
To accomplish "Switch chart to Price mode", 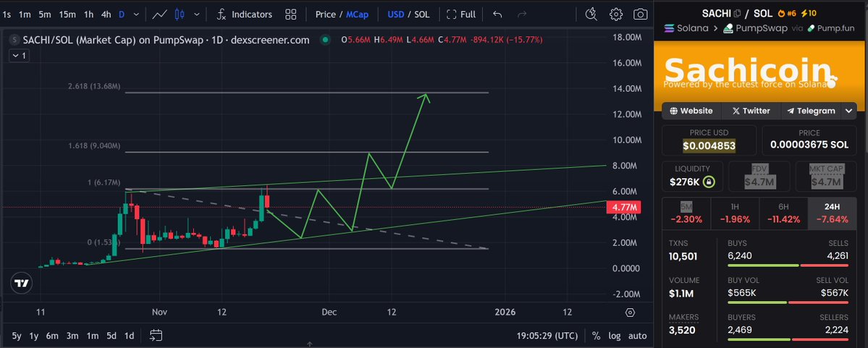I will click(326, 14).
